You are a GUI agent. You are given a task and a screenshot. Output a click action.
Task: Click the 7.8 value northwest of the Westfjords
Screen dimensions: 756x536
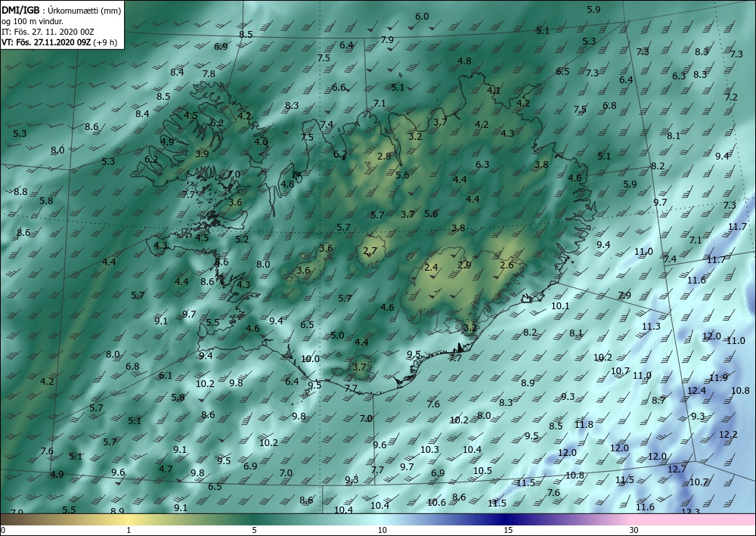point(209,74)
